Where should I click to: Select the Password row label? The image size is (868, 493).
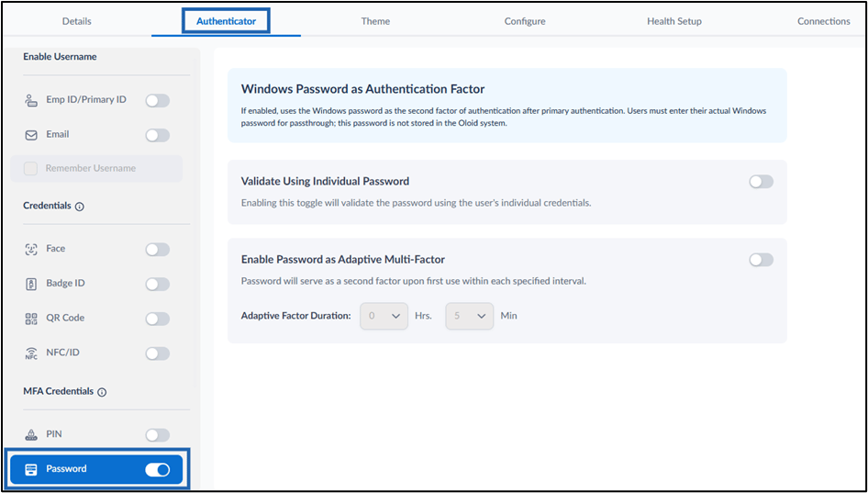point(66,468)
